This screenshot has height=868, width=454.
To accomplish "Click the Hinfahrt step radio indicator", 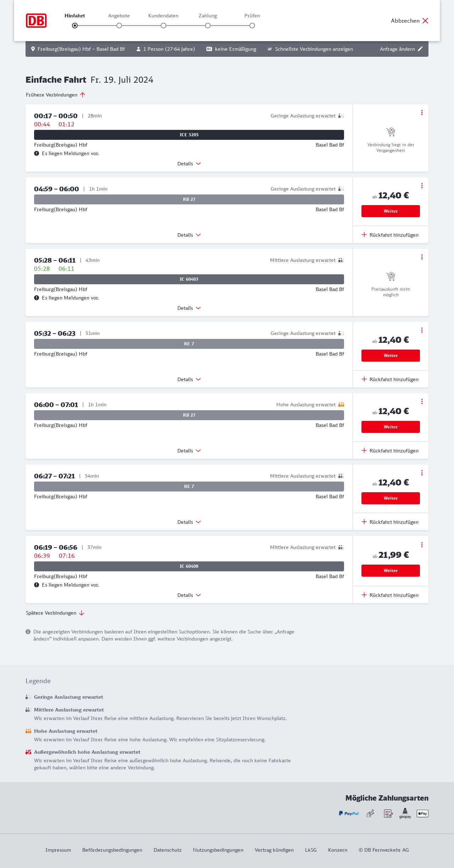I will tap(75, 26).
